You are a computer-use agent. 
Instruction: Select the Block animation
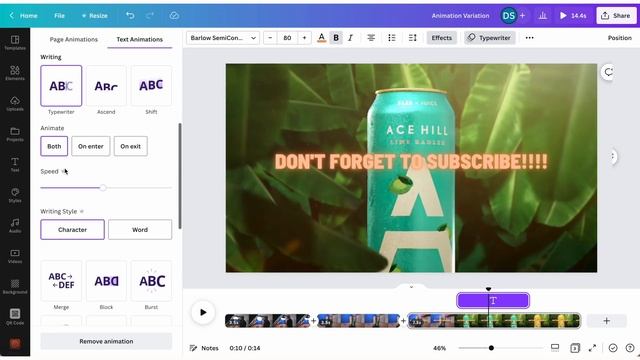(x=106, y=281)
